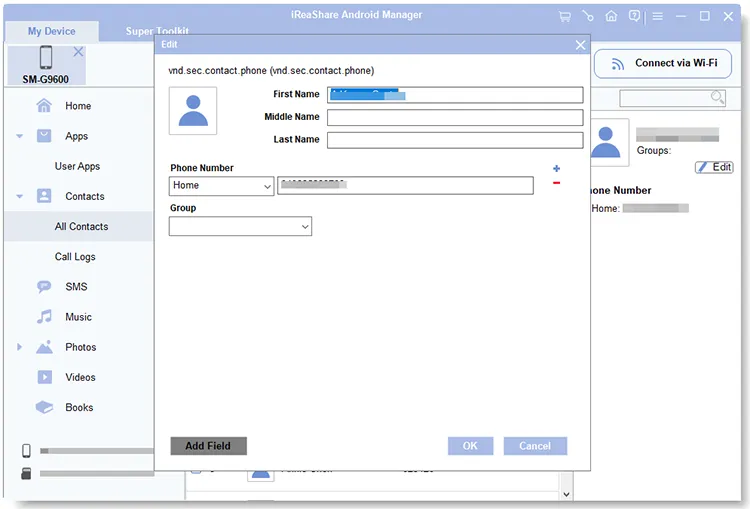
Task: Collapse the Apps tree section
Action: [x=20, y=136]
